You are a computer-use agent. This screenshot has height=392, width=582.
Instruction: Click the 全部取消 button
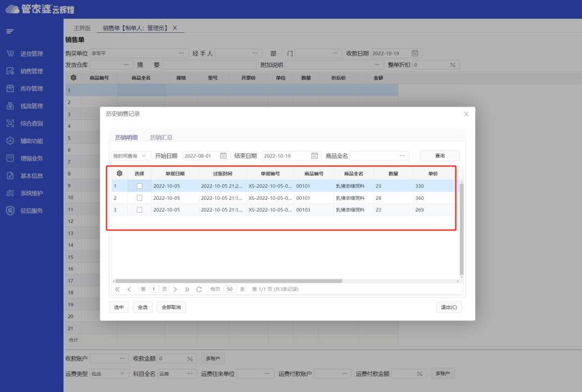click(x=171, y=307)
